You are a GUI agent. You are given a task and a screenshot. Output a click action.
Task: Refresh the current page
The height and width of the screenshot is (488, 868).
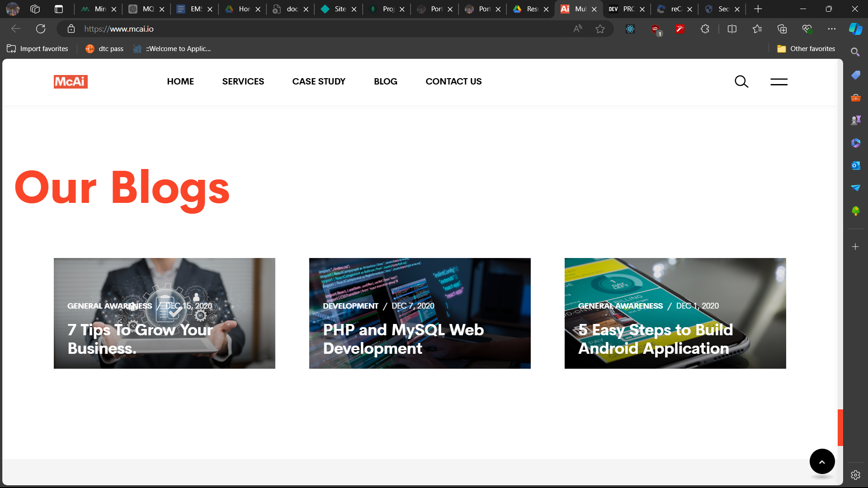click(x=41, y=29)
